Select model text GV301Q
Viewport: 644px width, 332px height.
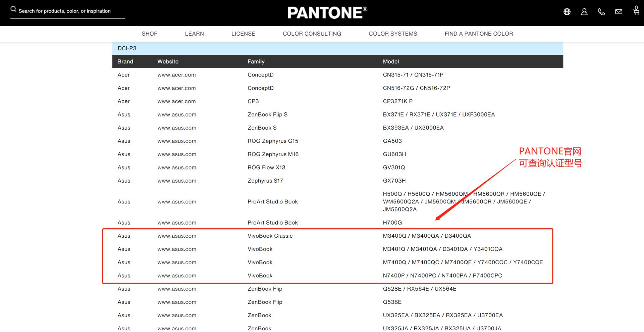pos(394,168)
